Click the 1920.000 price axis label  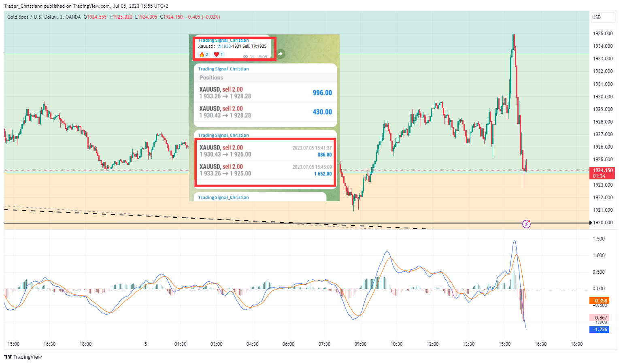(603, 223)
